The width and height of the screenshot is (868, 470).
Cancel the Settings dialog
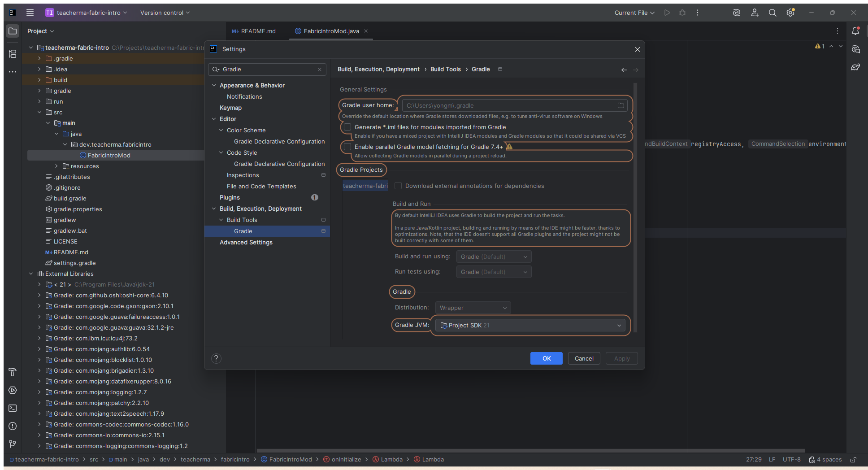pyautogui.click(x=584, y=358)
